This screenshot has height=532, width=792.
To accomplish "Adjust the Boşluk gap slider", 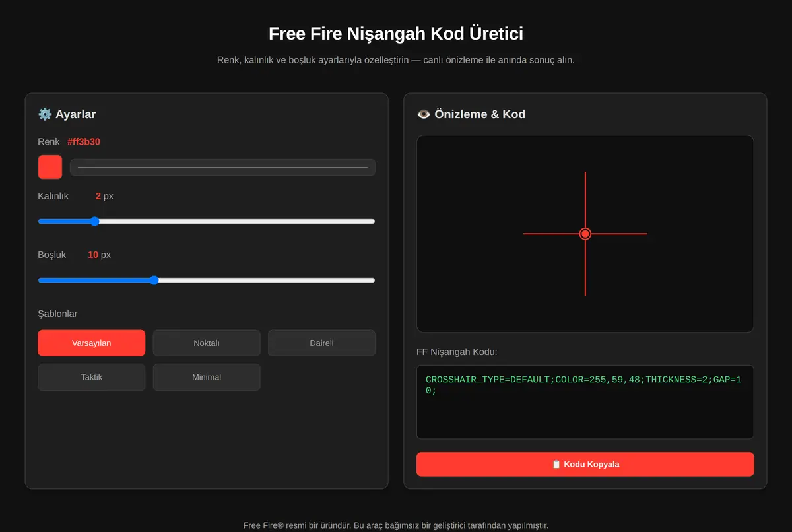I will coord(207,280).
